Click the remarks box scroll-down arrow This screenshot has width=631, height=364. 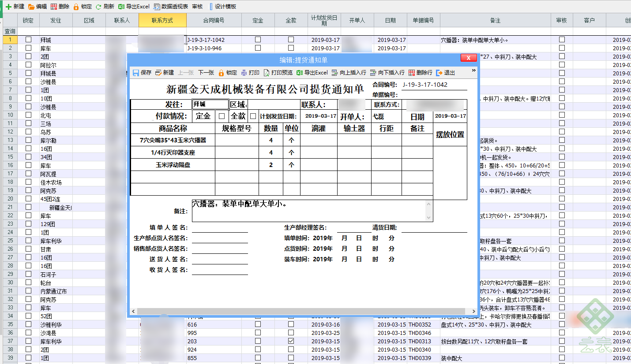point(428,218)
